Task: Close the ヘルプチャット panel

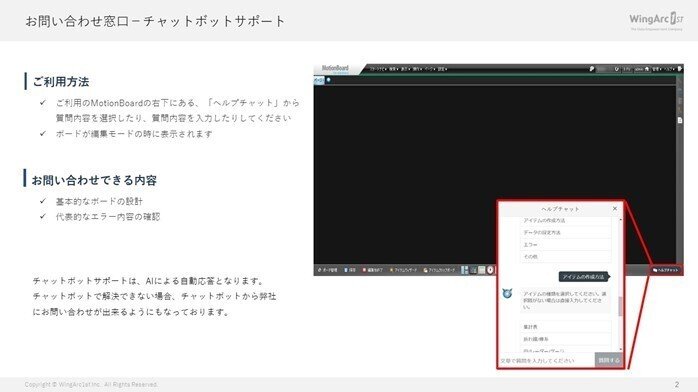Action: [615, 208]
